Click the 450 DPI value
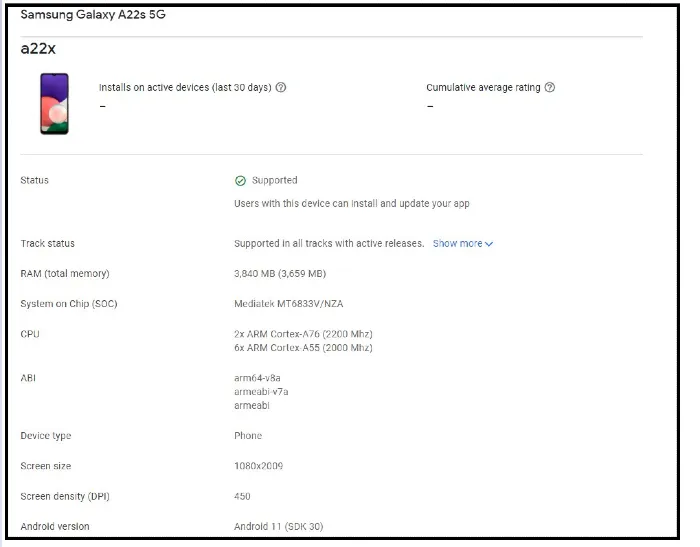The image size is (700, 547). click(242, 497)
